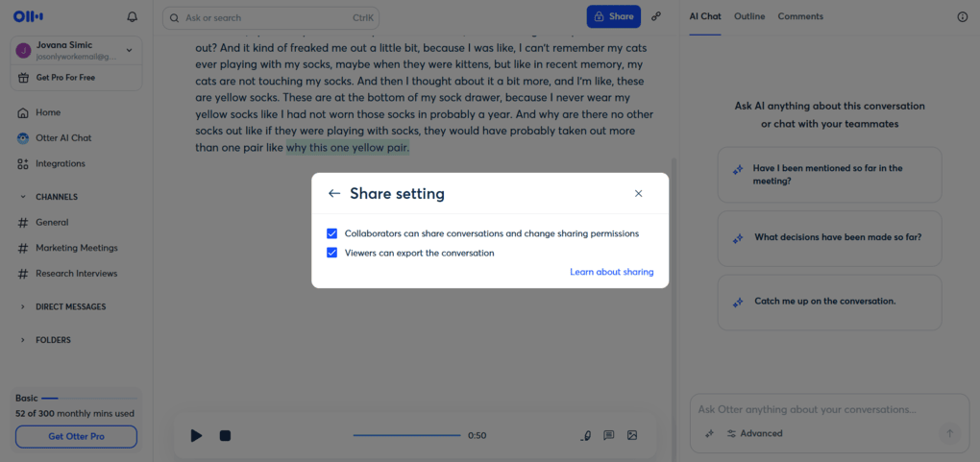Click the insert image icon in player bar
Image resolution: width=980 pixels, height=462 pixels.
632,435
